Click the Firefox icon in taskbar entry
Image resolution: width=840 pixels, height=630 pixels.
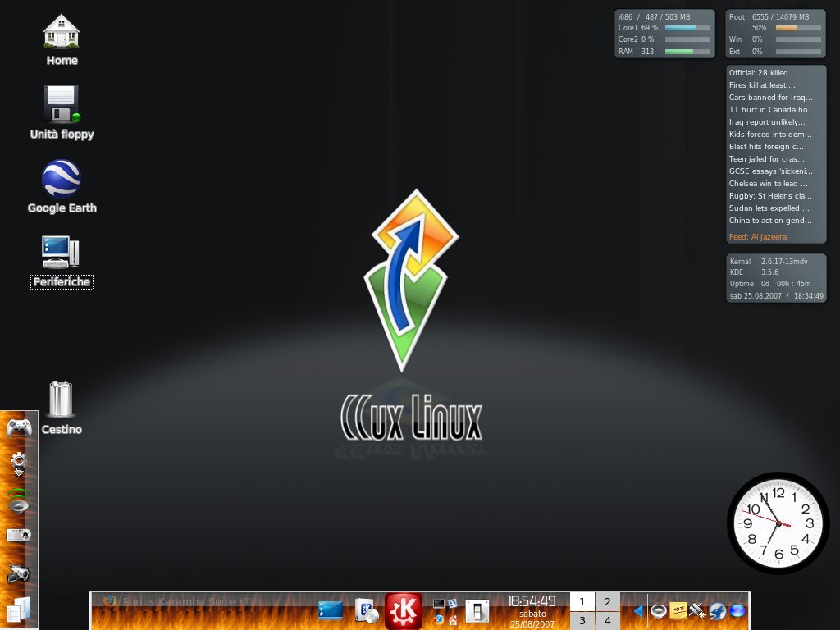point(110,601)
